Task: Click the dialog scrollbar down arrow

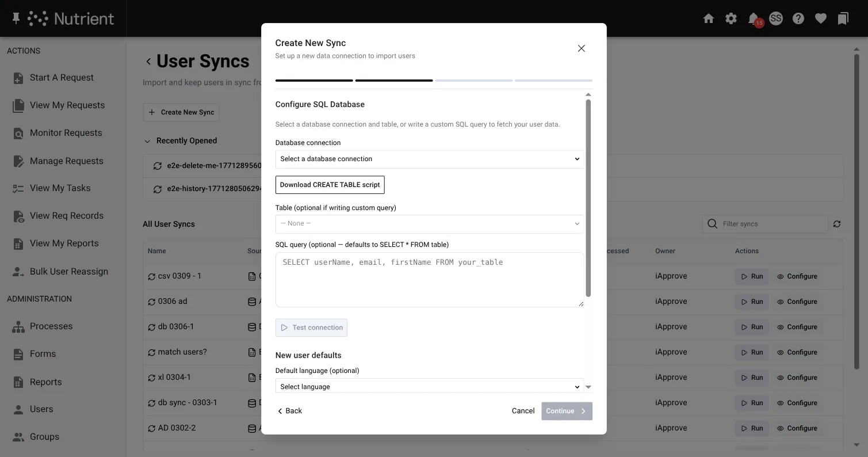Action: pos(588,387)
